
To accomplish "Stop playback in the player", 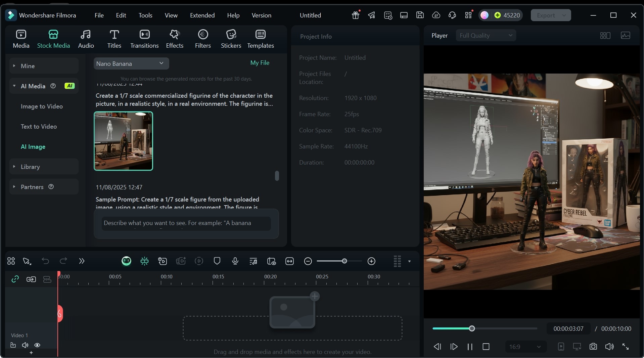I will click(x=486, y=347).
